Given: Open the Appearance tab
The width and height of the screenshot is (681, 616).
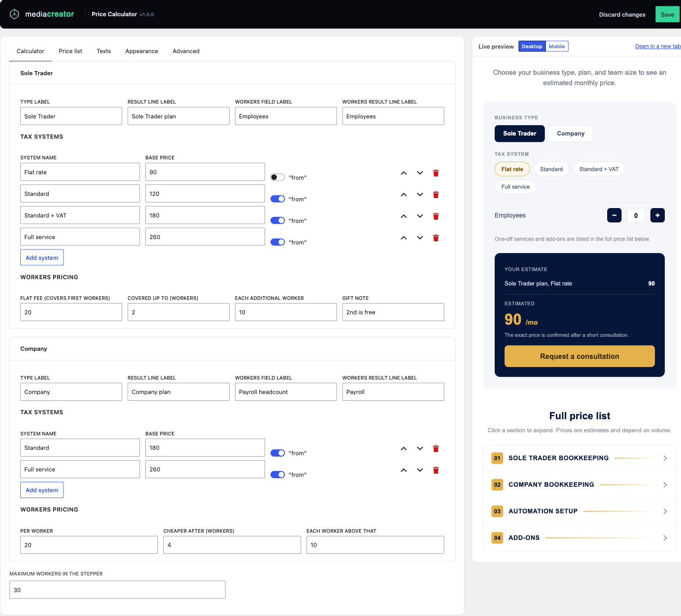Looking at the screenshot, I should click(142, 51).
